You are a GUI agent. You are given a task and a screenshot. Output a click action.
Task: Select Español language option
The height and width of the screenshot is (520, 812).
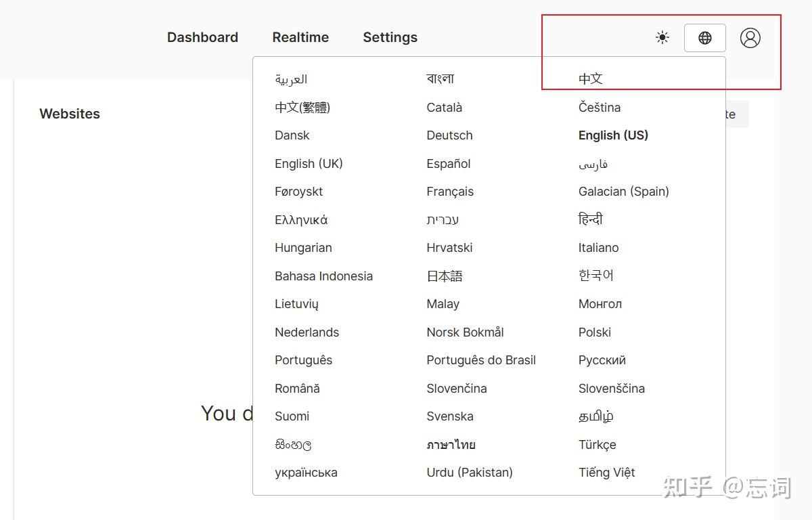448,164
